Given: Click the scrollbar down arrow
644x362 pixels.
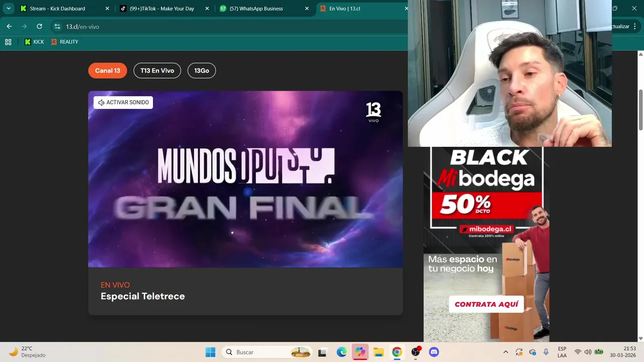Looking at the screenshot, I should [x=640, y=339].
